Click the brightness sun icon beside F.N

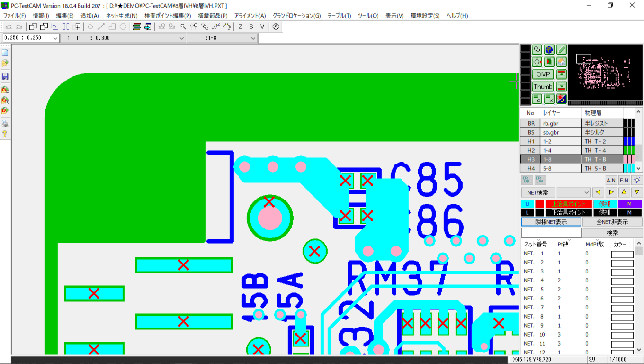(x=637, y=180)
